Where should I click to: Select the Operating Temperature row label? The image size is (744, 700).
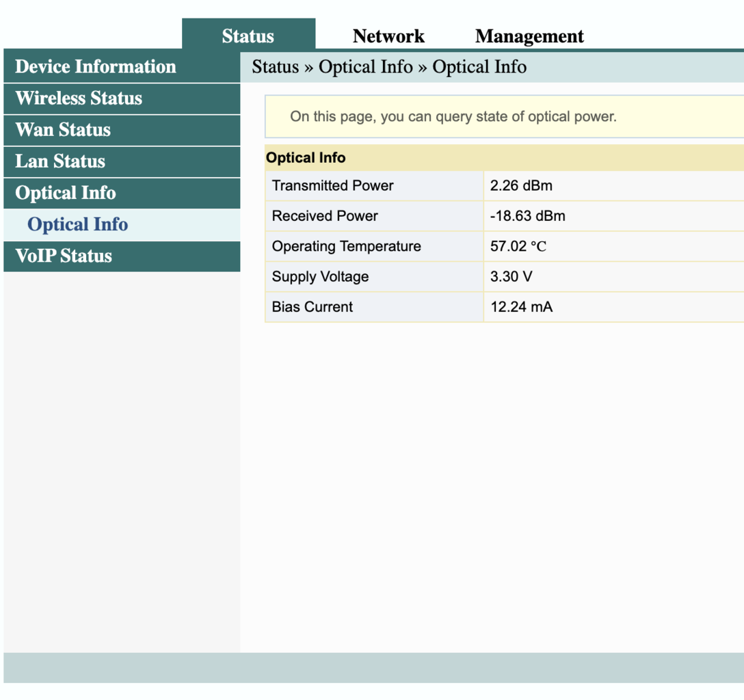[347, 247]
